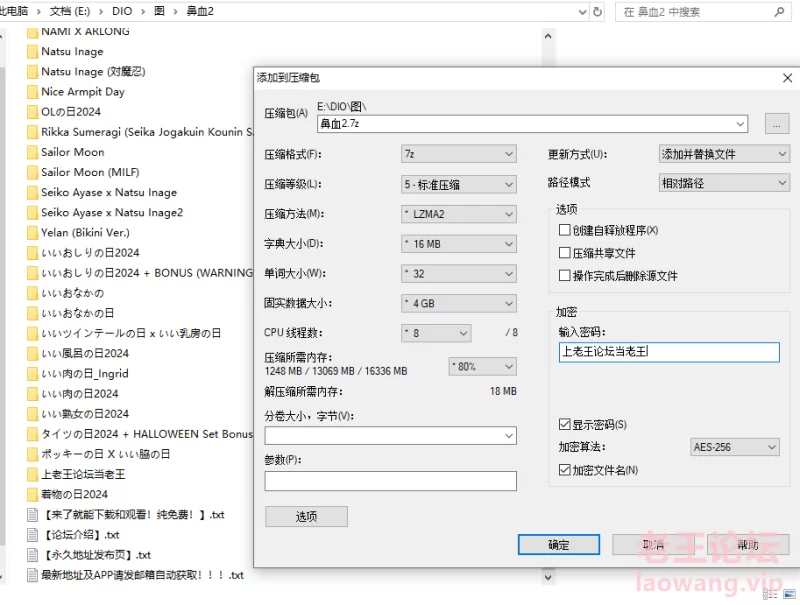Select the 【论坛介绍】.txt file icon

pos(32,535)
